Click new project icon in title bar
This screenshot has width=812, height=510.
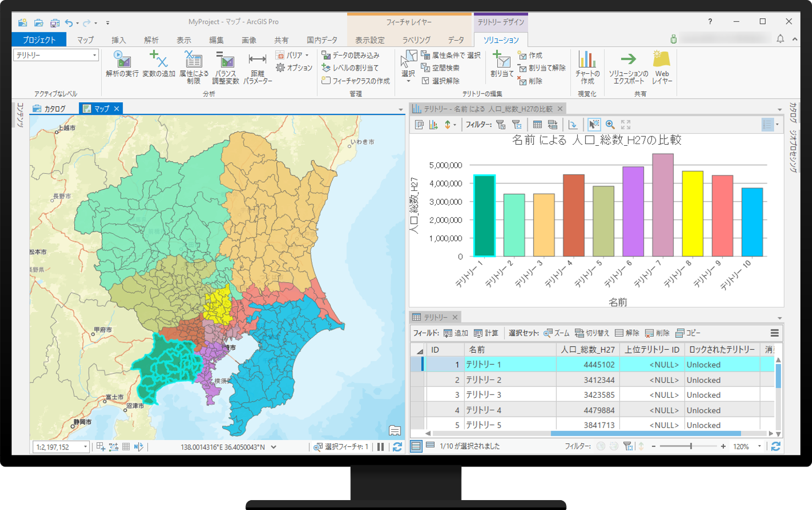coord(23,23)
